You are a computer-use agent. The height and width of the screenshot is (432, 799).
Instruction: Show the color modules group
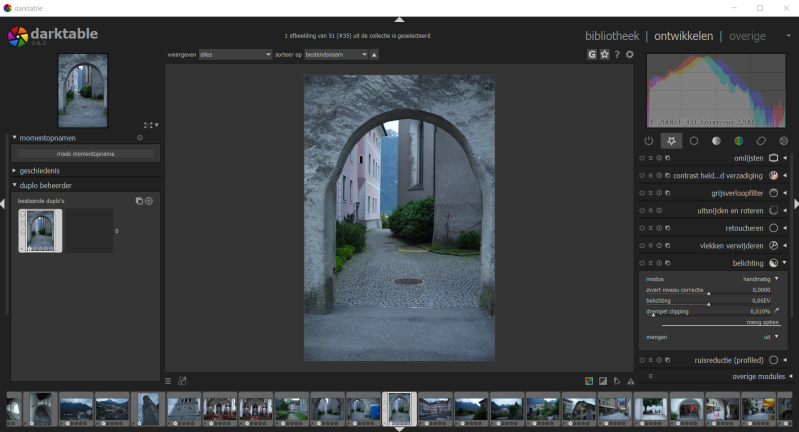tap(738, 141)
